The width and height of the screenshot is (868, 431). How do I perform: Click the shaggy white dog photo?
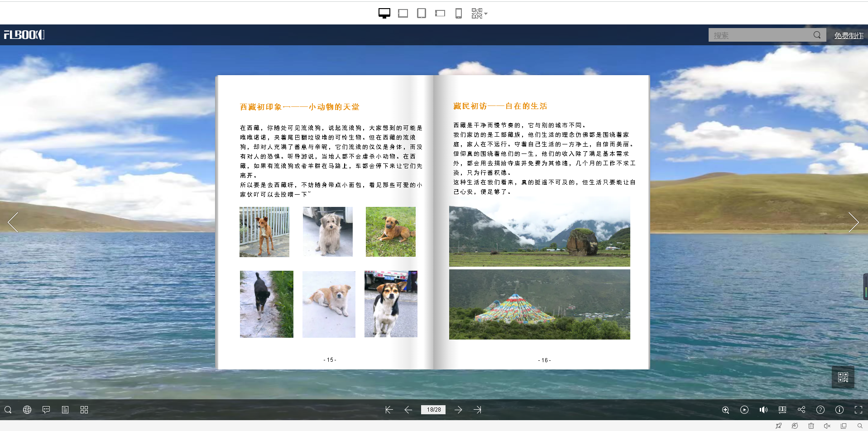click(328, 232)
